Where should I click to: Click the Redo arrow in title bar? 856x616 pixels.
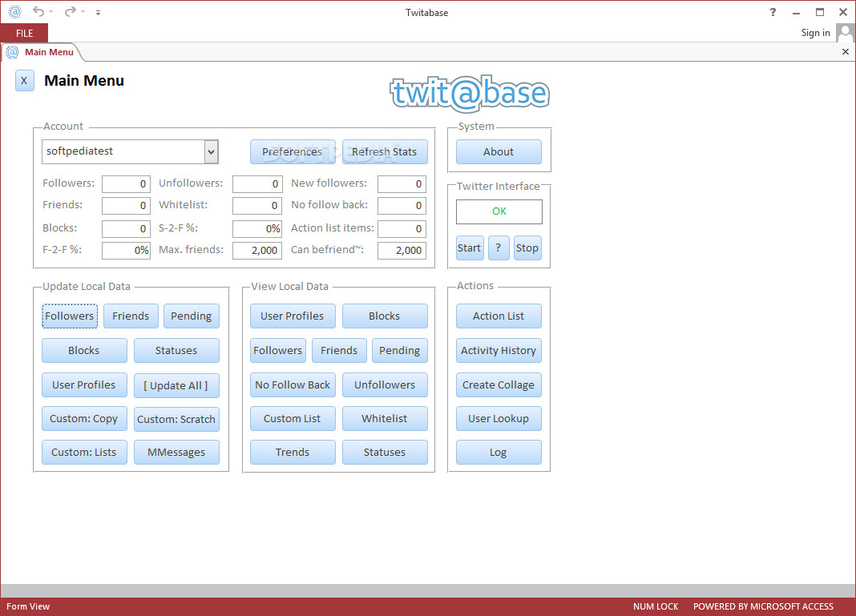[x=70, y=11]
